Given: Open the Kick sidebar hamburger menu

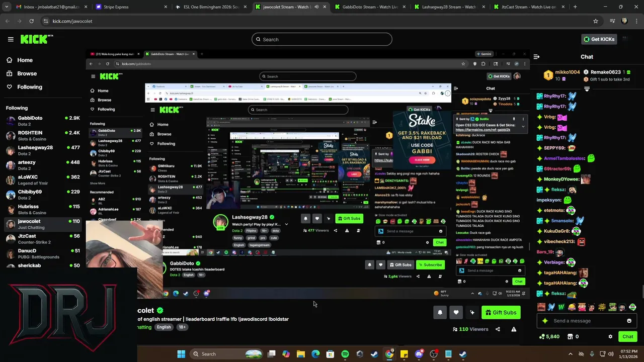Looking at the screenshot, I should point(10,39).
